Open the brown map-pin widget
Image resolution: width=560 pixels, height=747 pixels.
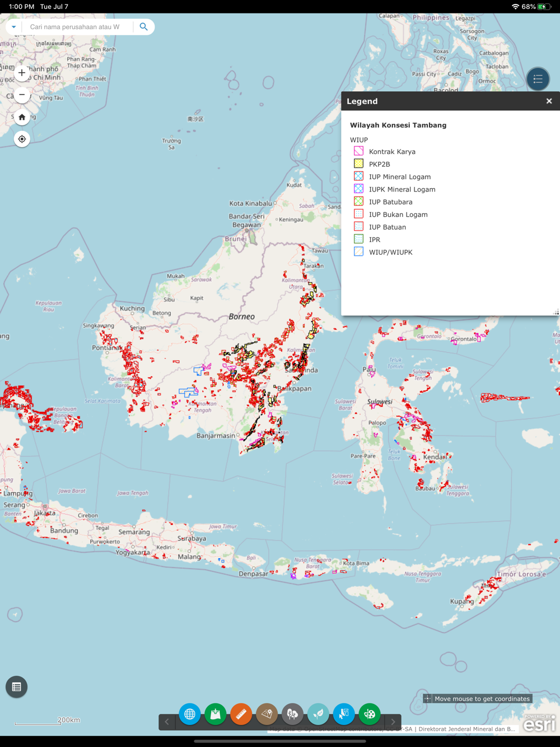pos(267,714)
